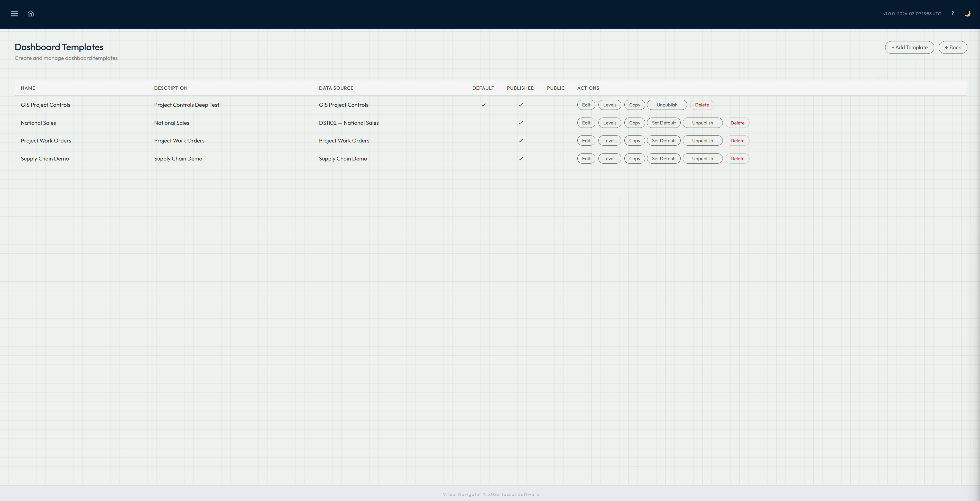Edit the GIS Project Controls template
The image size is (980, 501).
coord(586,105)
